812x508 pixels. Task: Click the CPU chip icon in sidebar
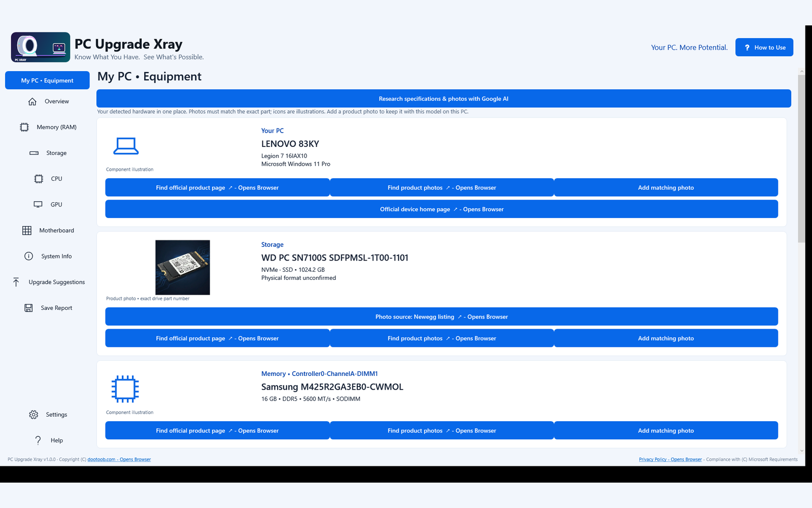39,179
